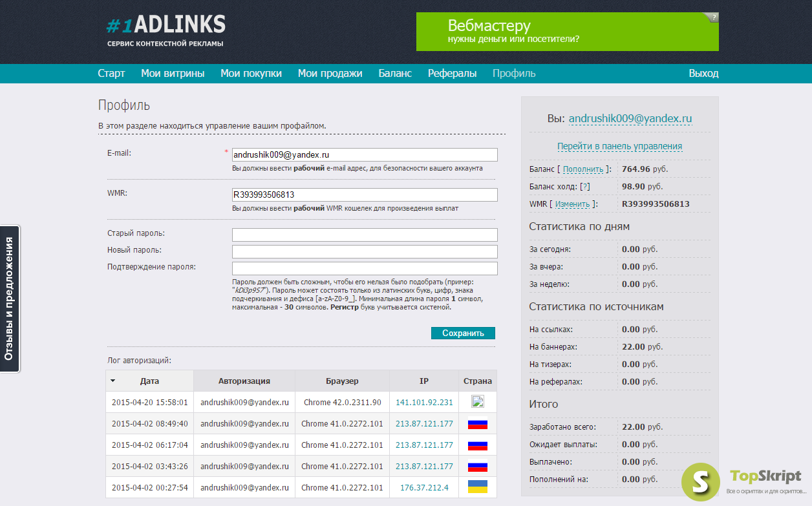Click the Статистика по дням heading
This screenshot has width=812, height=506.
pyautogui.click(x=579, y=227)
